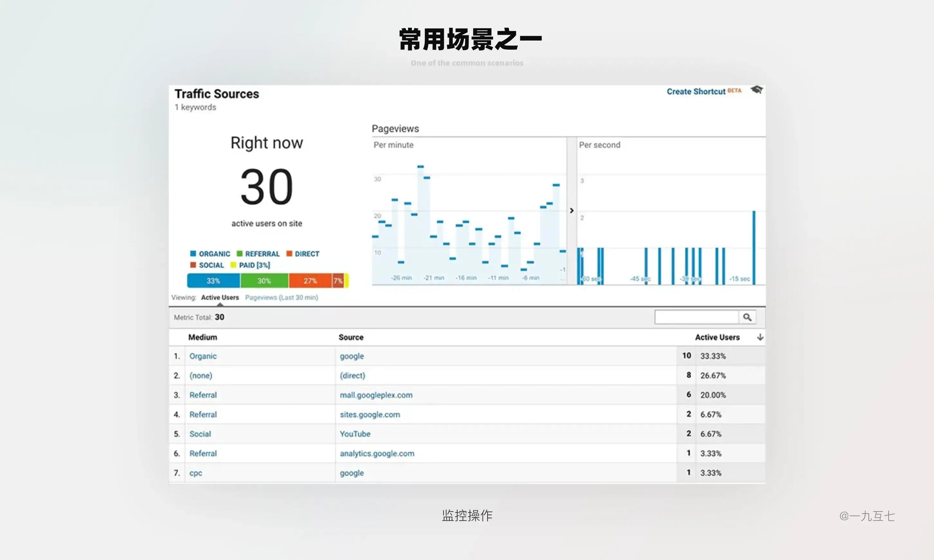Click the Source column header
This screenshot has width=934, height=560.
pyautogui.click(x=351, y=337)
